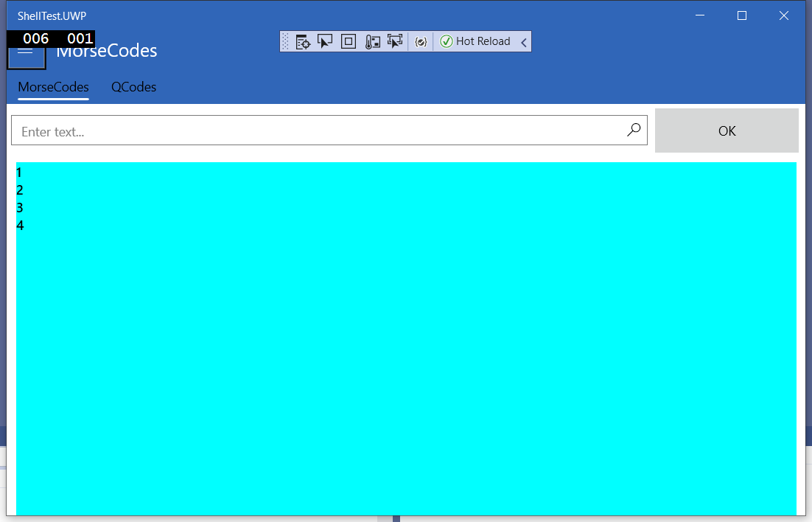Click the track focused element icon
812x522 pixels.
[372, 41]
